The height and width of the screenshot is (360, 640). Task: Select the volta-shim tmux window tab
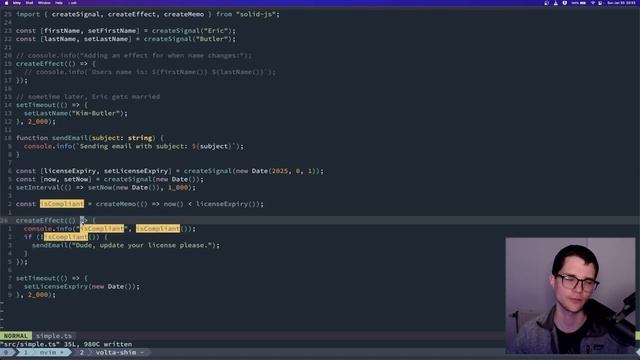(x=111, y=352)
